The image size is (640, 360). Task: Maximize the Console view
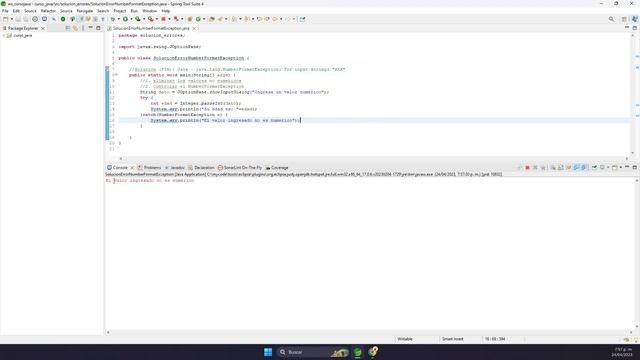[x=635, y=167]
